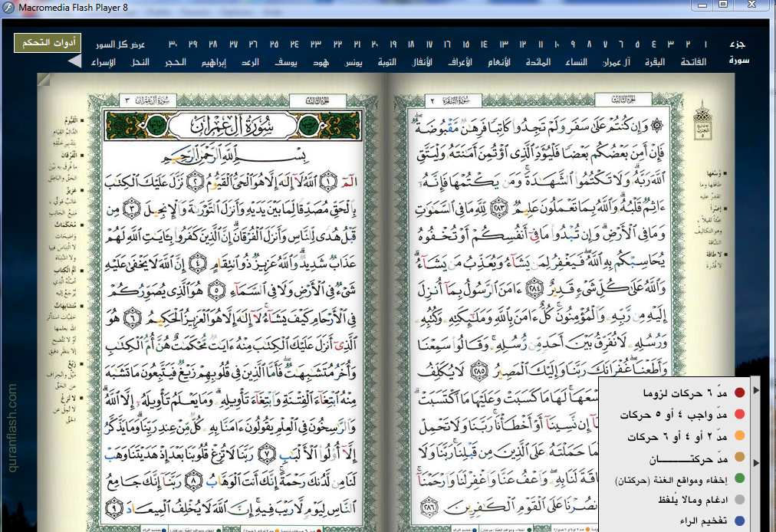
Task: Select juz number ٢٧ in the juz row
Action: click(234, 44)
